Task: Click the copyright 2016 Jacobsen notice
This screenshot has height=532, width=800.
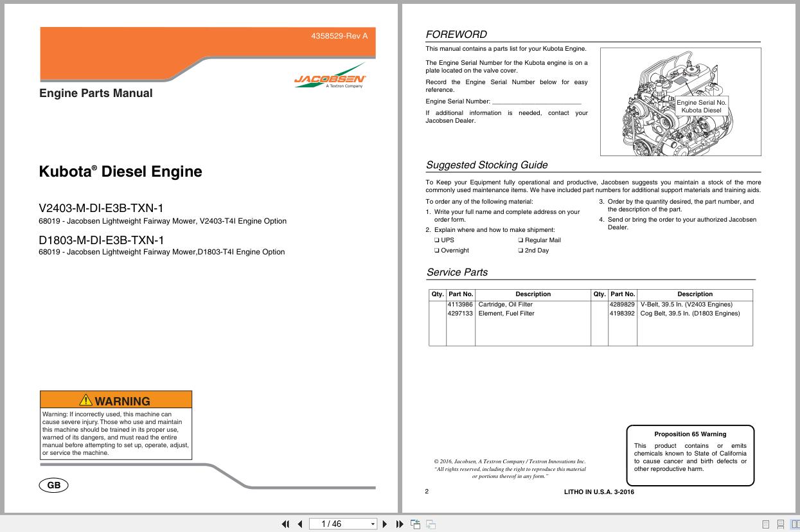Action: tap(510, 469)
